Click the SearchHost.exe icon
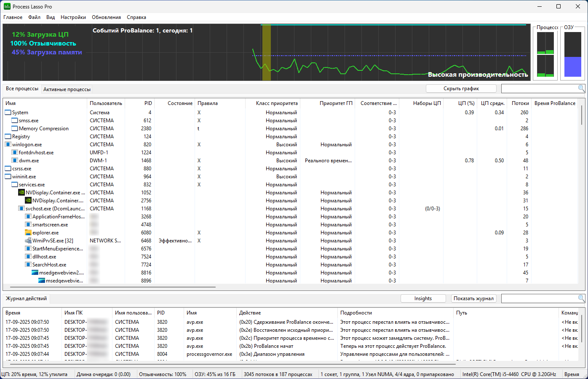The width and height of the screenshot is (588, 379). click(x=28, y=265)
